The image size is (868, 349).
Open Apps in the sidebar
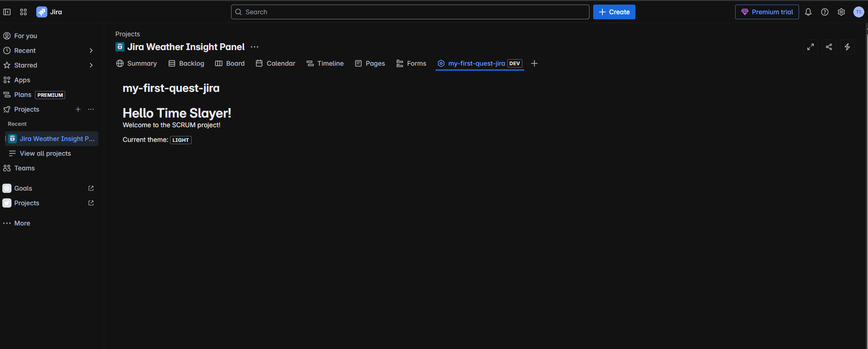[x=49, y=80]
